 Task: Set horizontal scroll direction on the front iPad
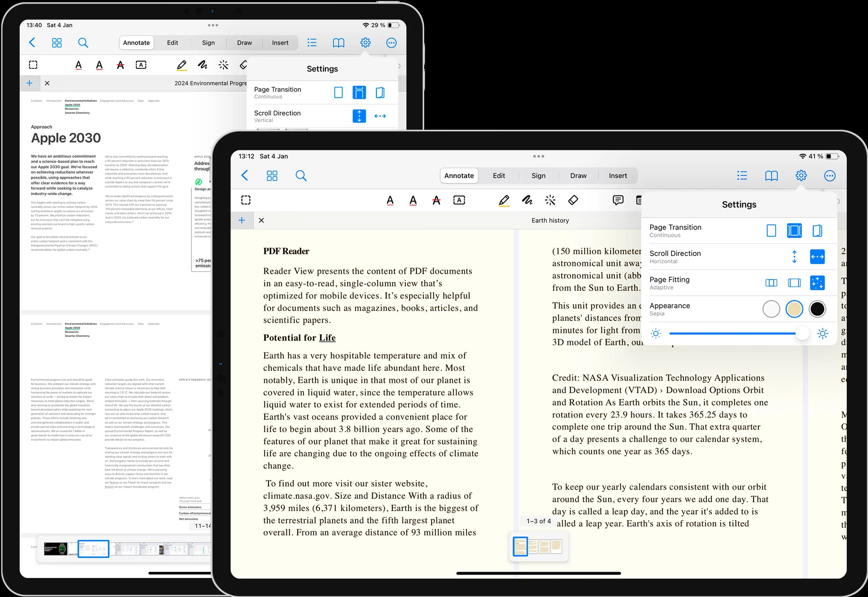coord(817,257)
